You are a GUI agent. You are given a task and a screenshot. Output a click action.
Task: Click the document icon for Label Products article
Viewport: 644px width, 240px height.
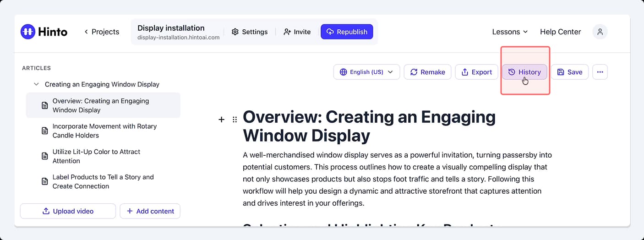click(x=45, y=181)
